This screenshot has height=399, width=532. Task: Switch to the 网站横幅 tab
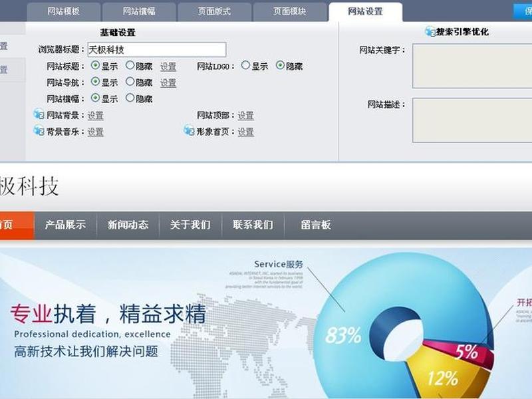139,12
